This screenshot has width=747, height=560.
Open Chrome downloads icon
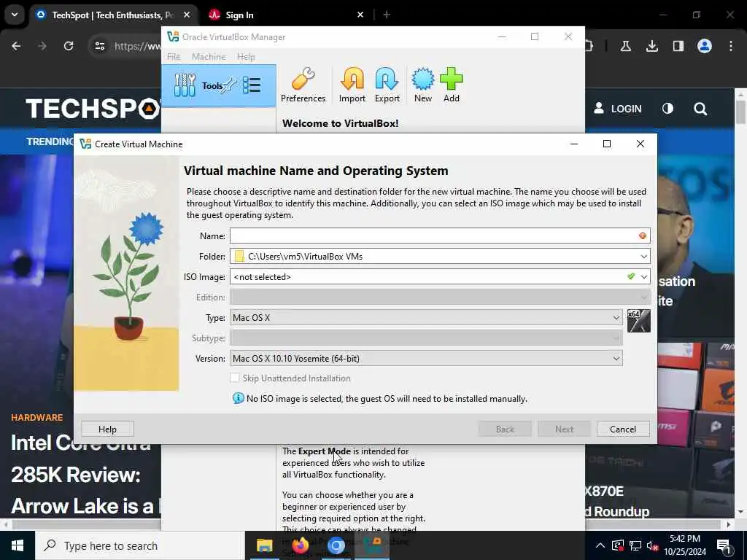(651, 46)
